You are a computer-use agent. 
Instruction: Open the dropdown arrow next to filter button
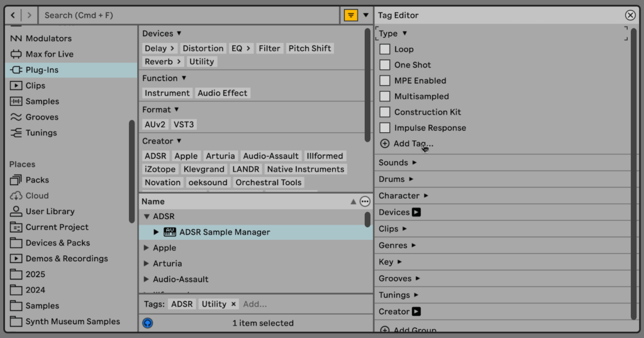(365, 15)
